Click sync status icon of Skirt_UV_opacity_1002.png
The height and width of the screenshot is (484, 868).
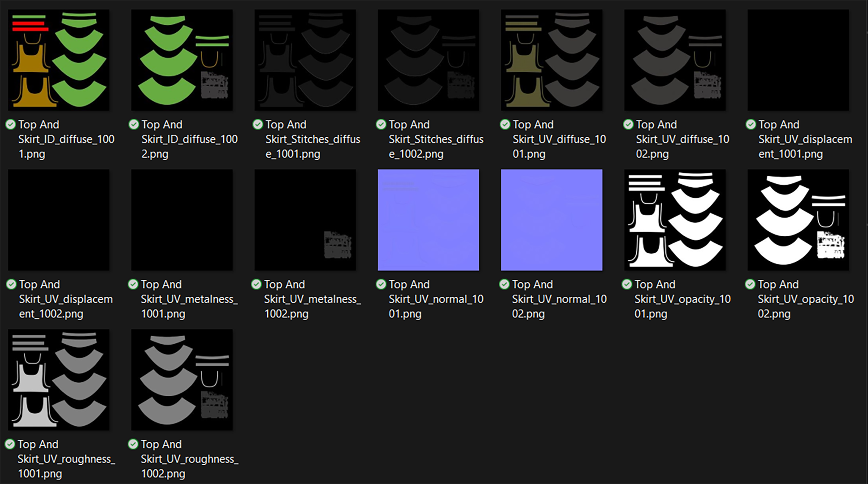[750, 284]
